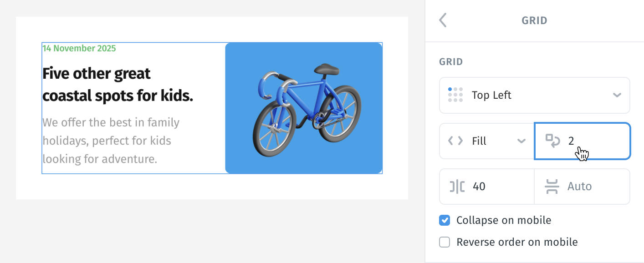The width and height of the screenshot is (644, 263).
Task: Click the row gap icon beside Auto
Action: [x=552, y=187]
